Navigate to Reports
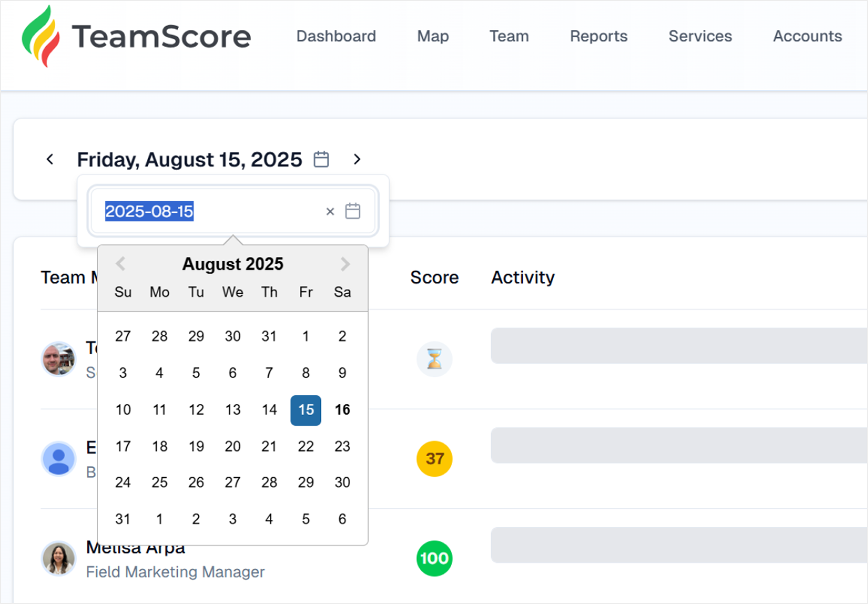868x604 pixels. (x=599, y=36)
